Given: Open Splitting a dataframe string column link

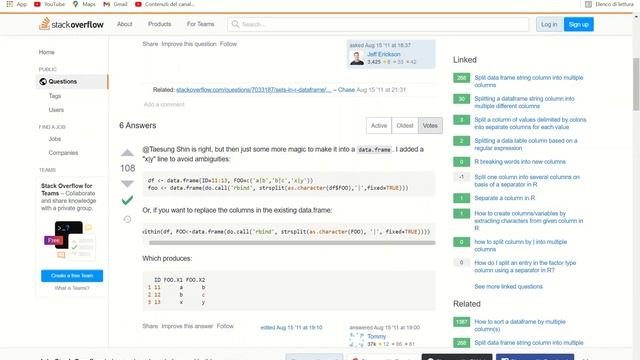Looking at the screenshot, I should click(x=524, y=102).
